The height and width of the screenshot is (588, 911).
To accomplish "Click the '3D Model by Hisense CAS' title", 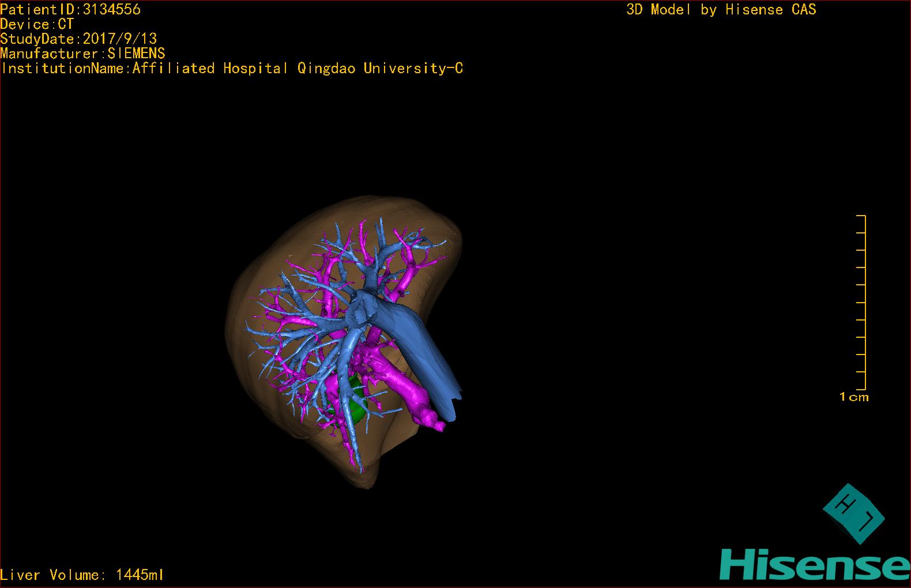I will point(721,9).
